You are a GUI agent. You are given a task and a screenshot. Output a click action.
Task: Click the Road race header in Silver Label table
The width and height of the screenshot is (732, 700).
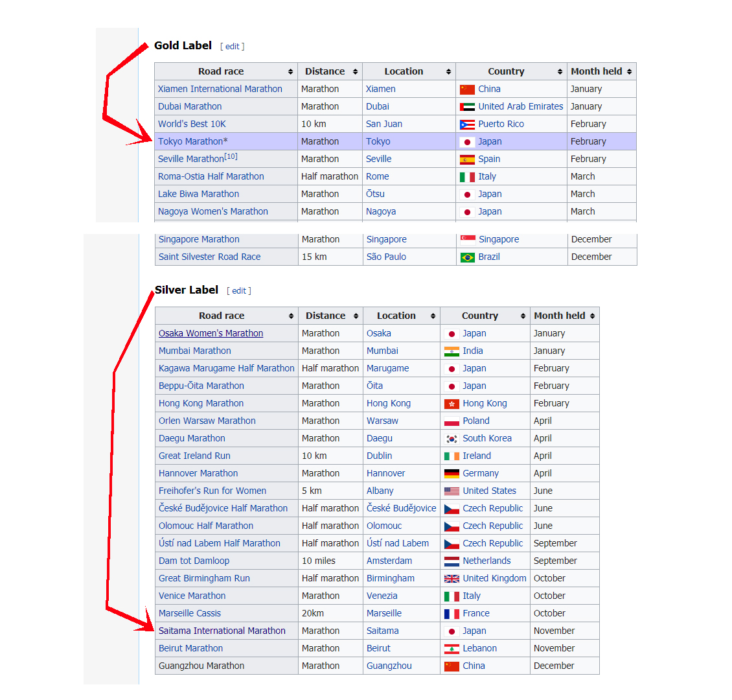222,316
